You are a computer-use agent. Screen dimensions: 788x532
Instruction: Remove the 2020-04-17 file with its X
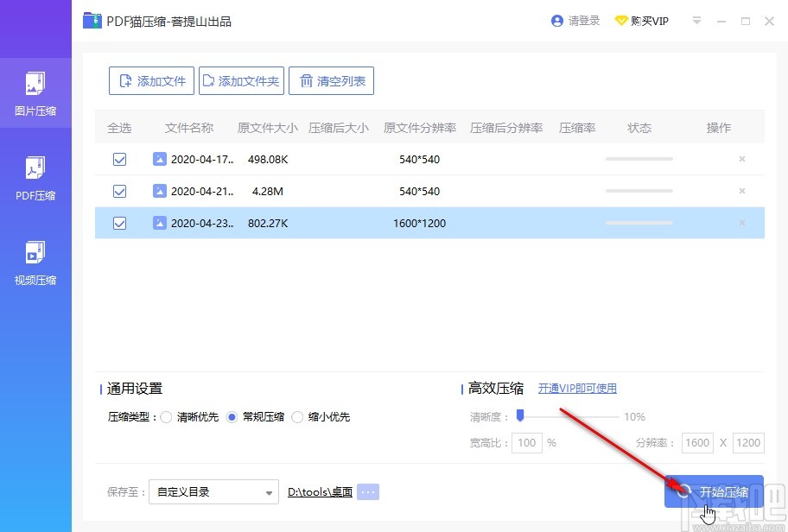(x=741, y=159)
